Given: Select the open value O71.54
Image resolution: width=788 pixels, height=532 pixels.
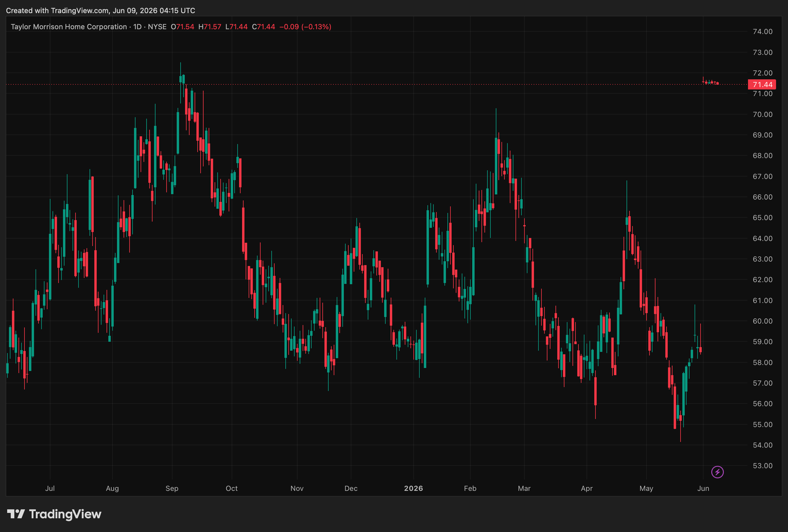Looking at the screenshot, I should click(182, 27).
